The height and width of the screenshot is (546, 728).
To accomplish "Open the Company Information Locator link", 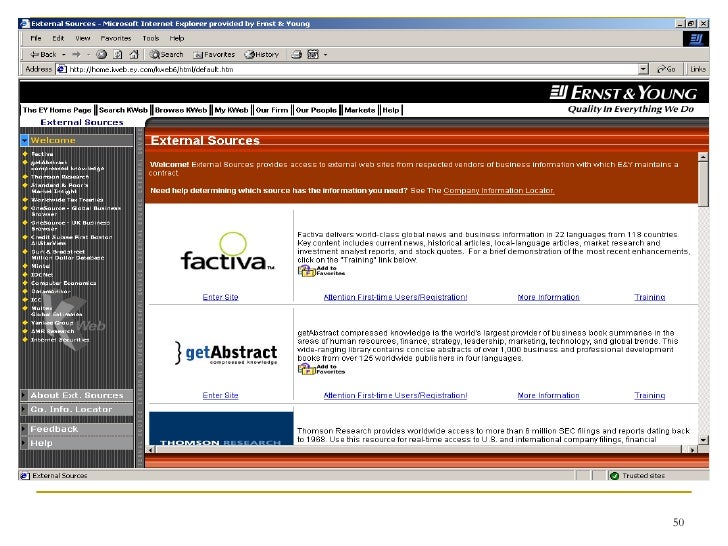I will tap(499, 190).
